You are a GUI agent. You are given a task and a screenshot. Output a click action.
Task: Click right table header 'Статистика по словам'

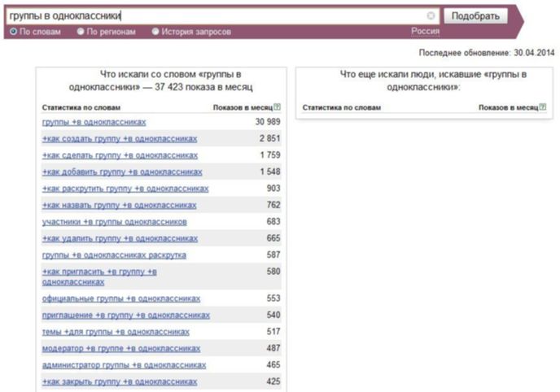coord(341,107)
